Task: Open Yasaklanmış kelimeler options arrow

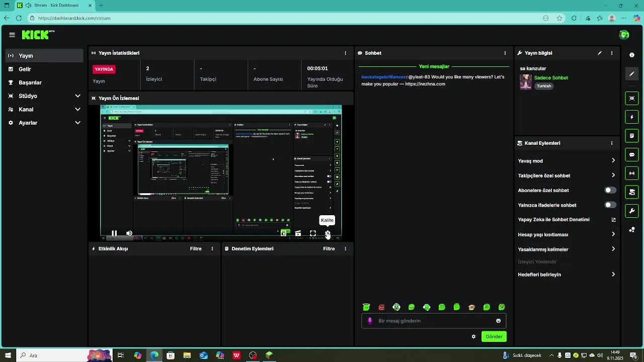Action: 613,249
